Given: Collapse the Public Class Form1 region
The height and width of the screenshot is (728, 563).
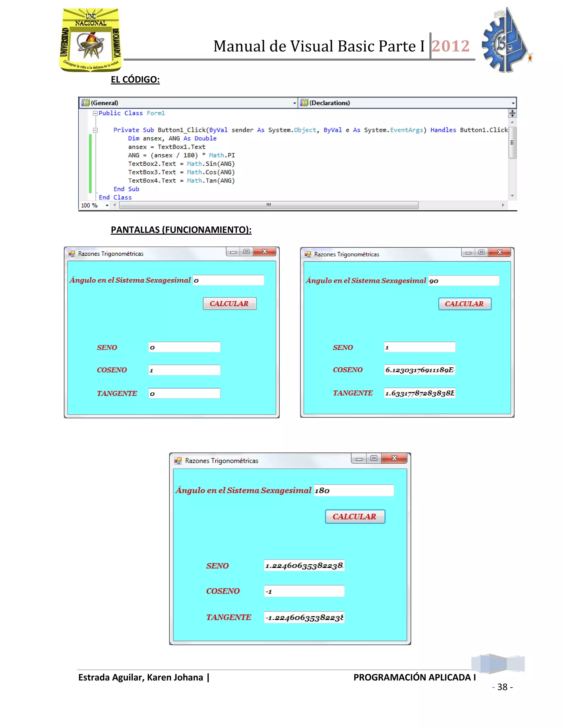Looking at the screenshot, I should pos(95,113).
